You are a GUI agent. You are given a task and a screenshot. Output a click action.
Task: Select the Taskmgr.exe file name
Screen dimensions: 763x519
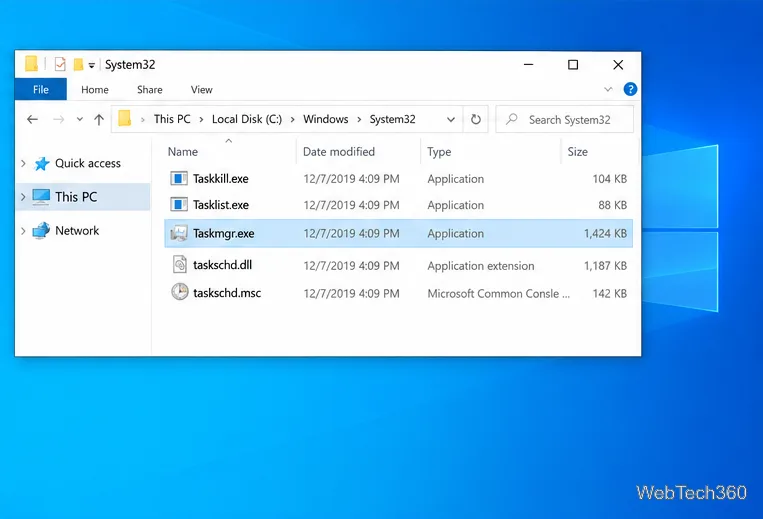223,233
